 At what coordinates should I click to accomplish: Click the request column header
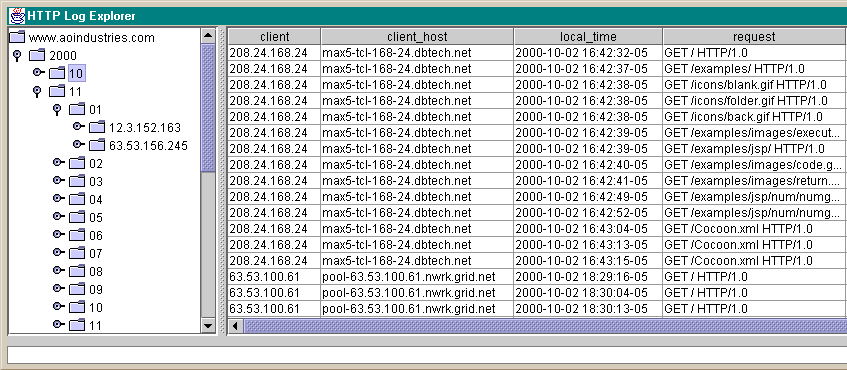(x=755, y=37)
